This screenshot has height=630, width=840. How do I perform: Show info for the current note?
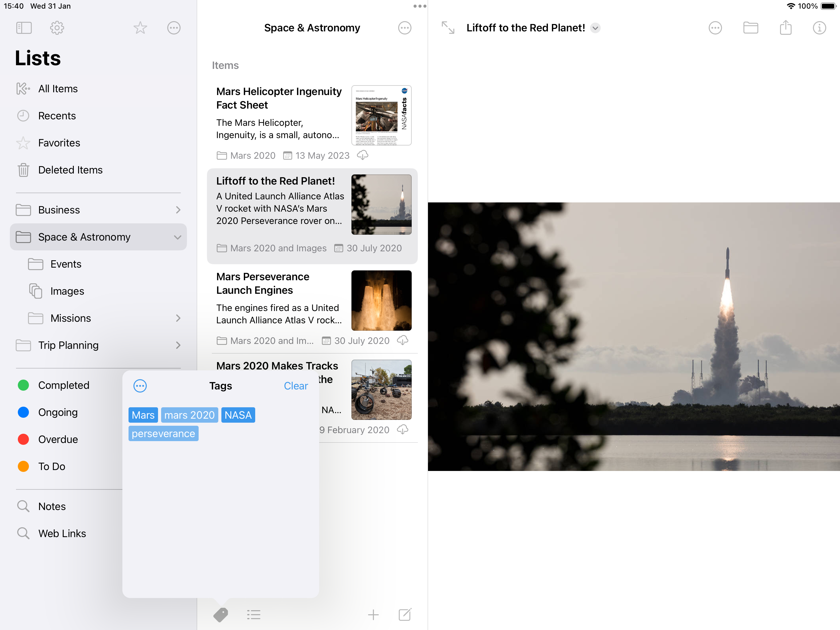(x=819, y=28)
